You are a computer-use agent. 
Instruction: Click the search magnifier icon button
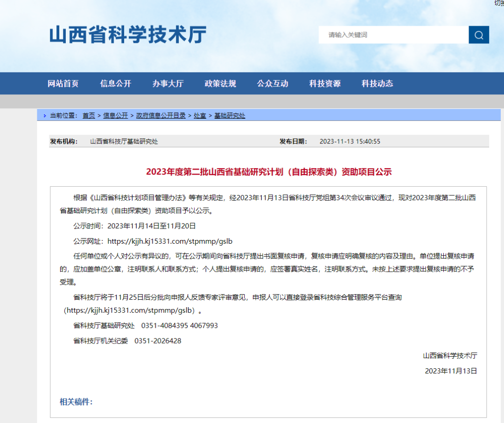(x=479, y=35)
